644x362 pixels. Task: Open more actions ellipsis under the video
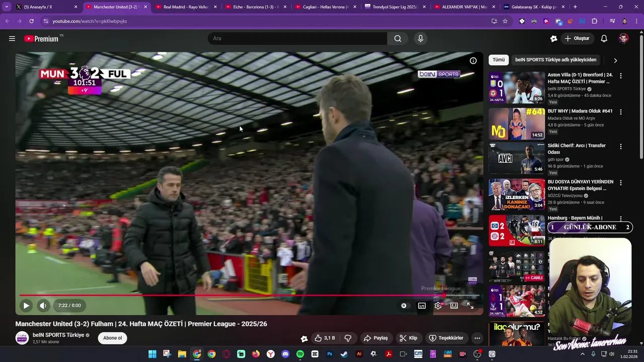tap(477, 338)
